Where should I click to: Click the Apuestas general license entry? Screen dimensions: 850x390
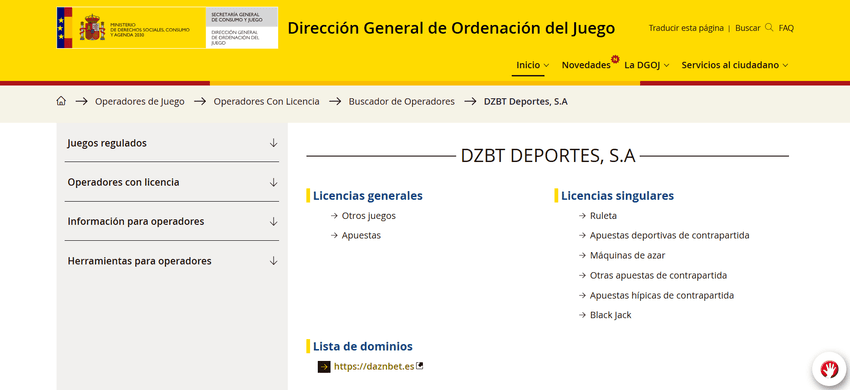click(x=361, y=236)
